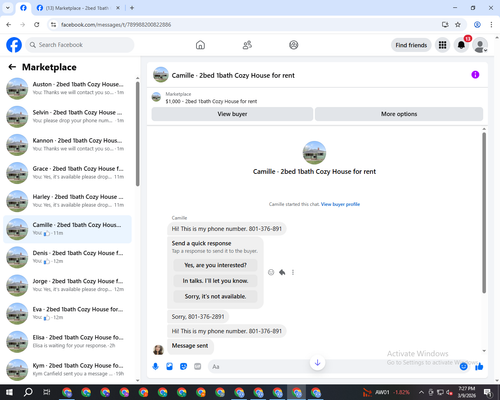Open the Friends icon in top navigation
Image resolution: width=500 pixels, height=400 pixels.
click(x=247, y=45)
